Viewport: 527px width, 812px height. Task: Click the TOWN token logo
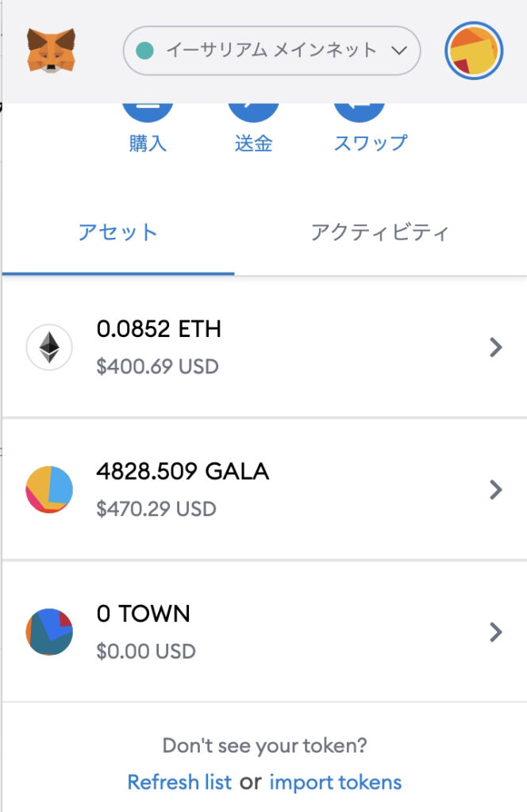coord(49,632)
